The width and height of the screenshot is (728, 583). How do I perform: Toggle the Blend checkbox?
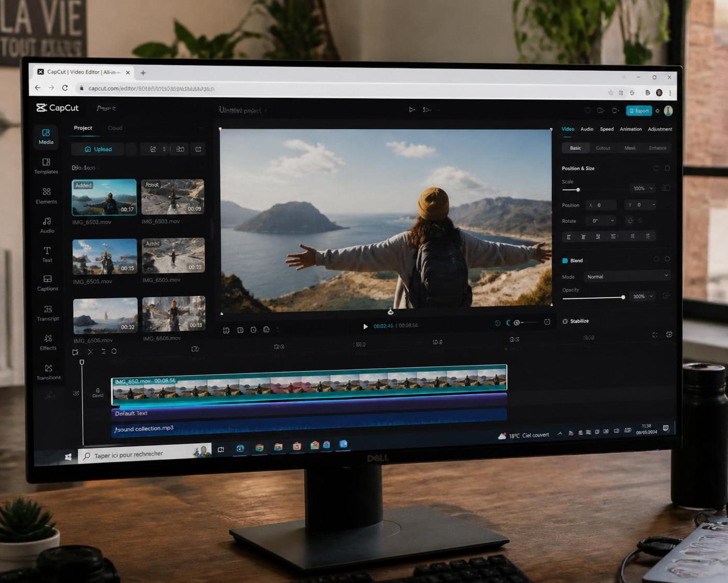565,260
